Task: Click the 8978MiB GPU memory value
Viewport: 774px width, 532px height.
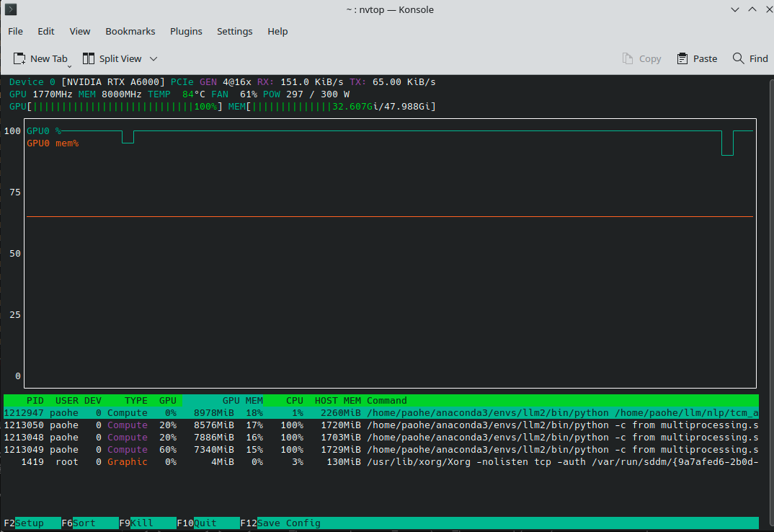Action: [x=214, y=413]
